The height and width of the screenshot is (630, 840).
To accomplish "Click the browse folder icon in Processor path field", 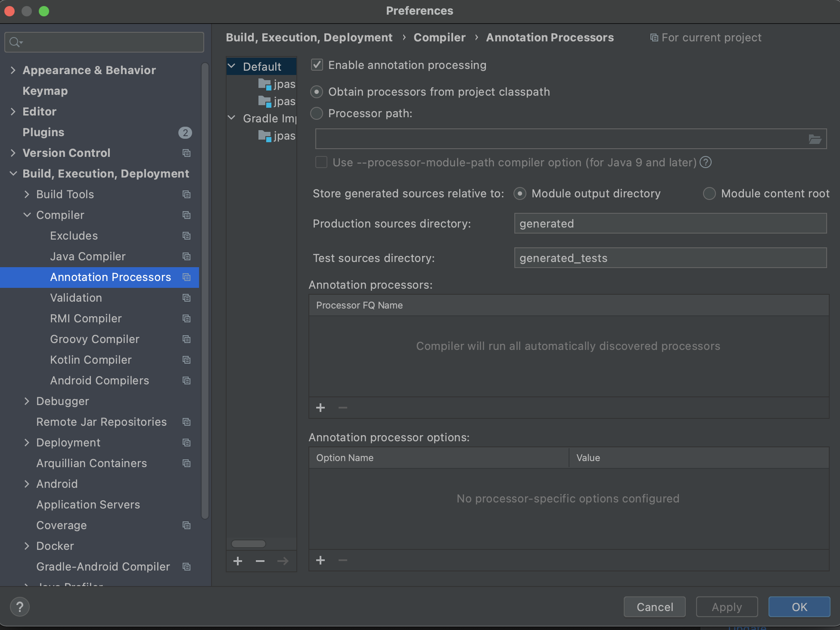I will [814, 139].
